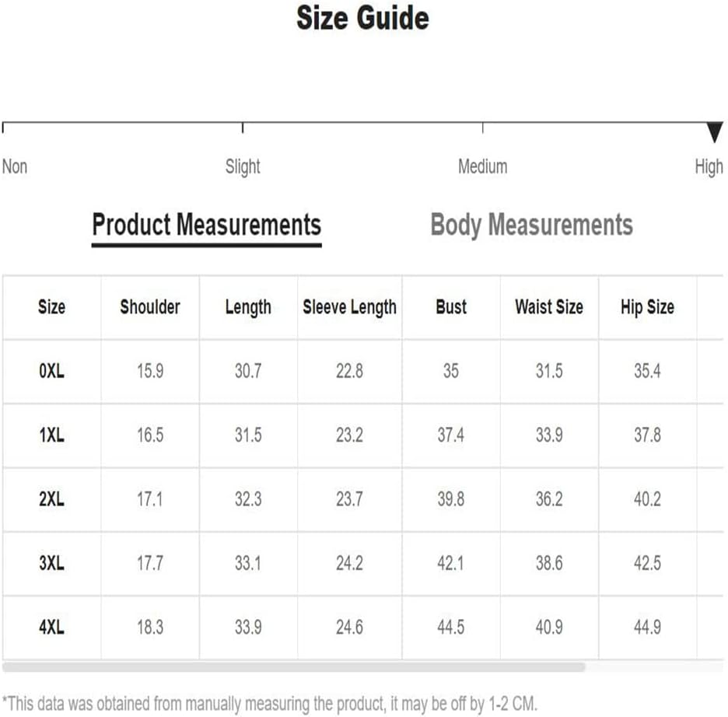
Task: Select the 4XL size row label
Action: (x=51, y=627)
